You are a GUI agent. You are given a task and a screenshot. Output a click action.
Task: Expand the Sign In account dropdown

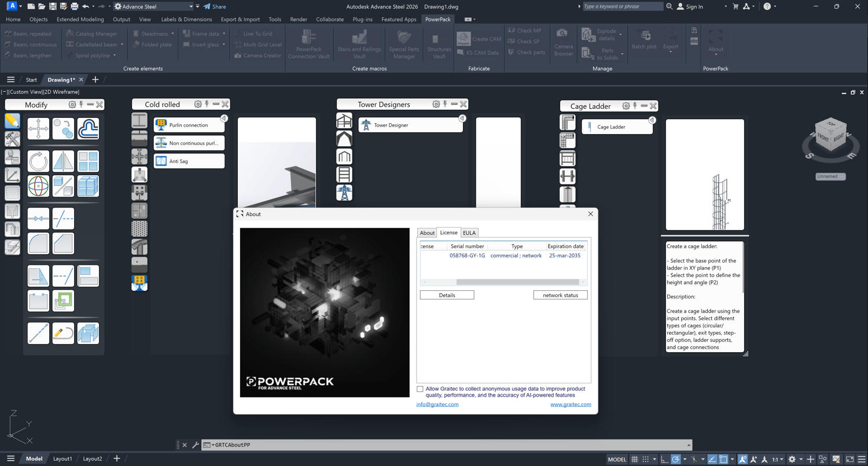[726, 6]
